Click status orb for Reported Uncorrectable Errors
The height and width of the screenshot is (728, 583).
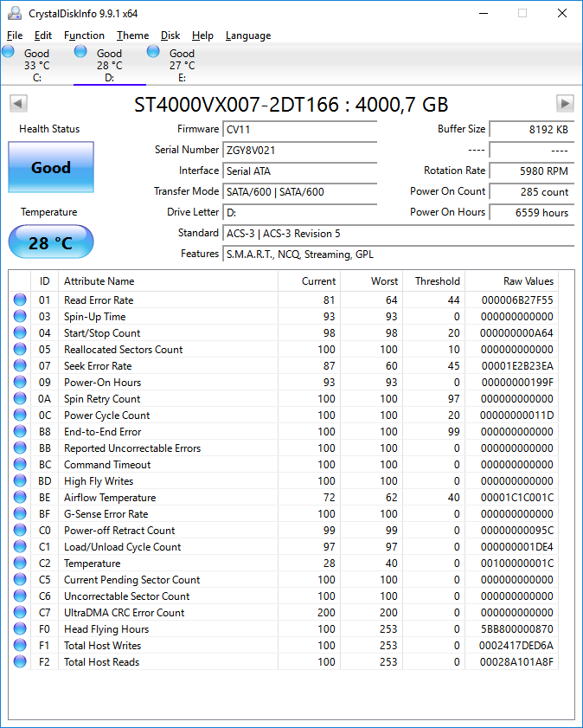click(20, 448)
